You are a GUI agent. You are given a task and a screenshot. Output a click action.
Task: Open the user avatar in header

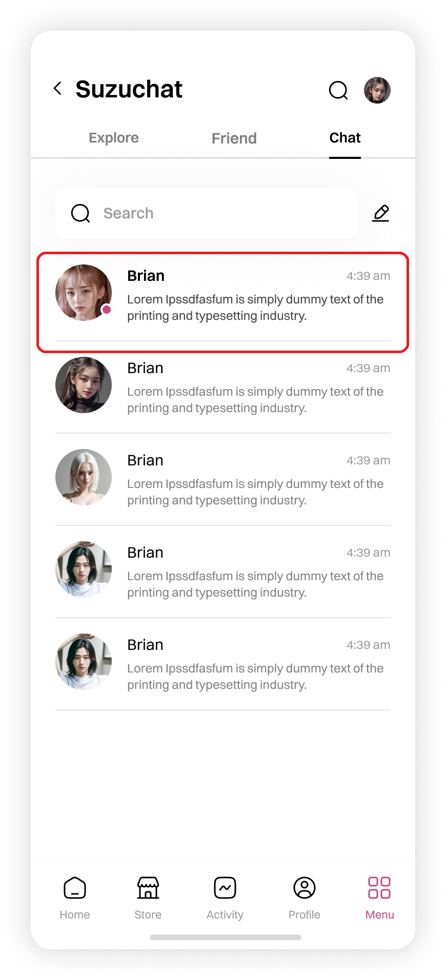[x=377, y=90]
